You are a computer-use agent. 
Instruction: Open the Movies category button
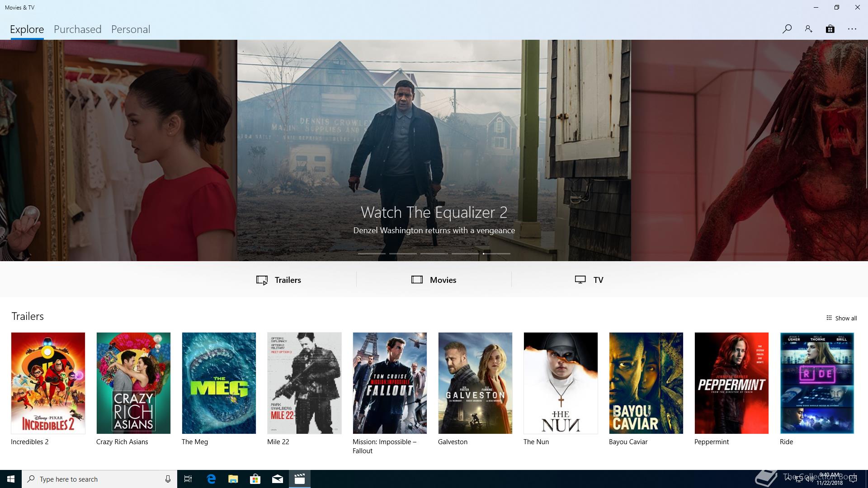[x=434, y=280]
